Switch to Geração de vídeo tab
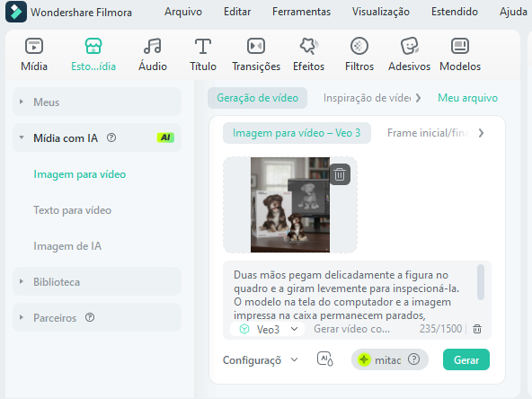The width and height of the screenshot is (532, 399). coord(258,98)
